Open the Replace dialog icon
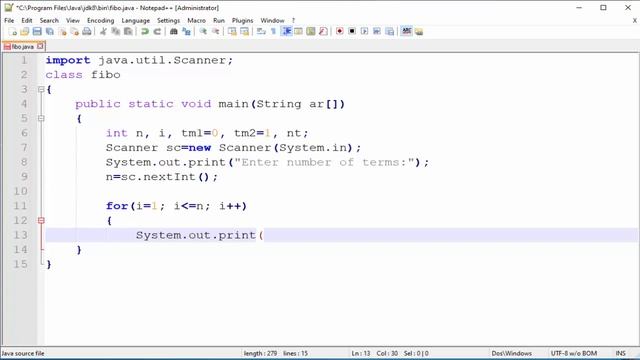The image size is (640, 360). [x=186, y=31]
